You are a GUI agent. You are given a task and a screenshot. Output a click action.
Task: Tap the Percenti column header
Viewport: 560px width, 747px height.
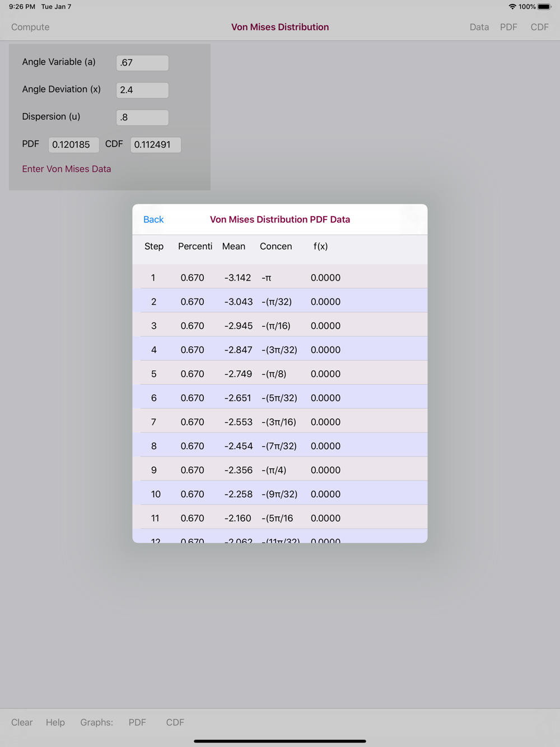195,246
